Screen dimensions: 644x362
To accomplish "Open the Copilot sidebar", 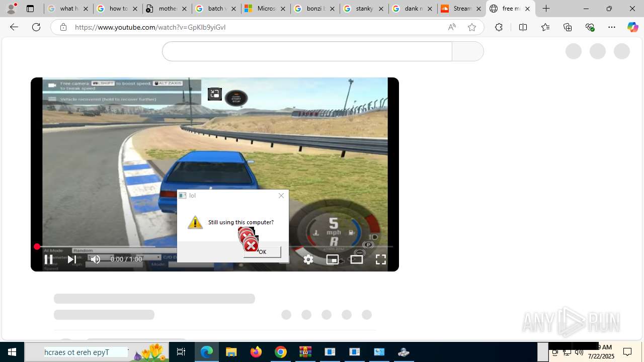I will [632, 27].
